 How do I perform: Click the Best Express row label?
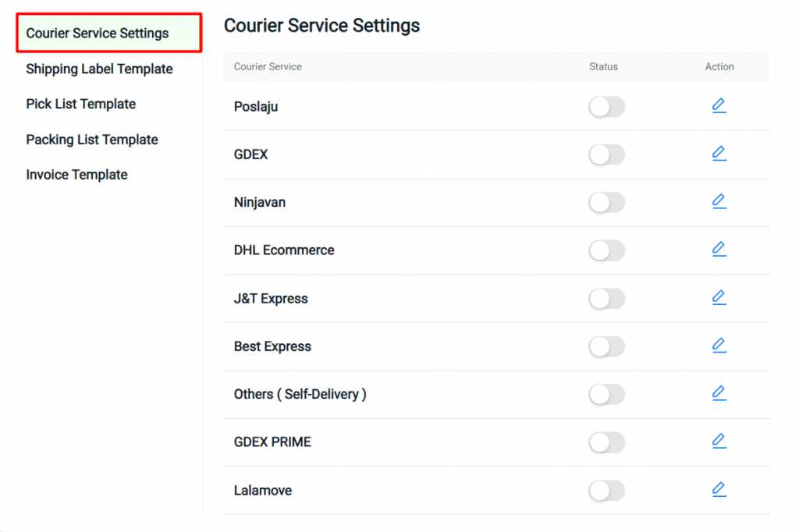tap(272, 346)
